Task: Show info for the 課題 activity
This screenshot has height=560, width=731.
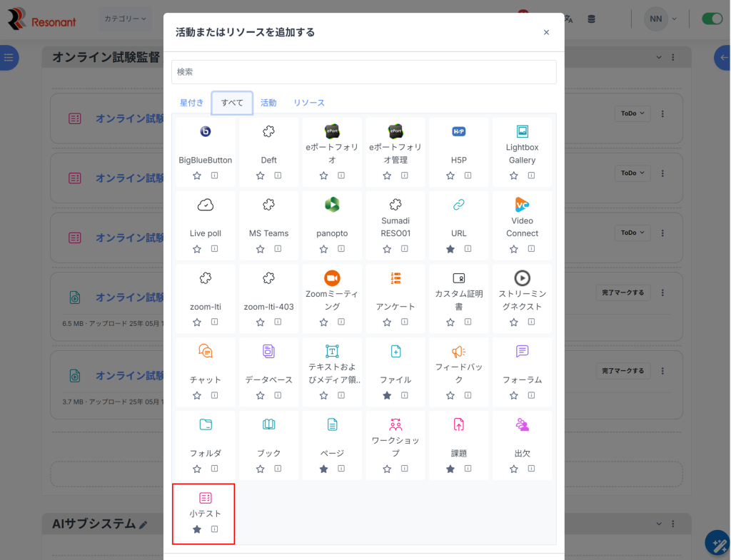Action: (468, 469)
